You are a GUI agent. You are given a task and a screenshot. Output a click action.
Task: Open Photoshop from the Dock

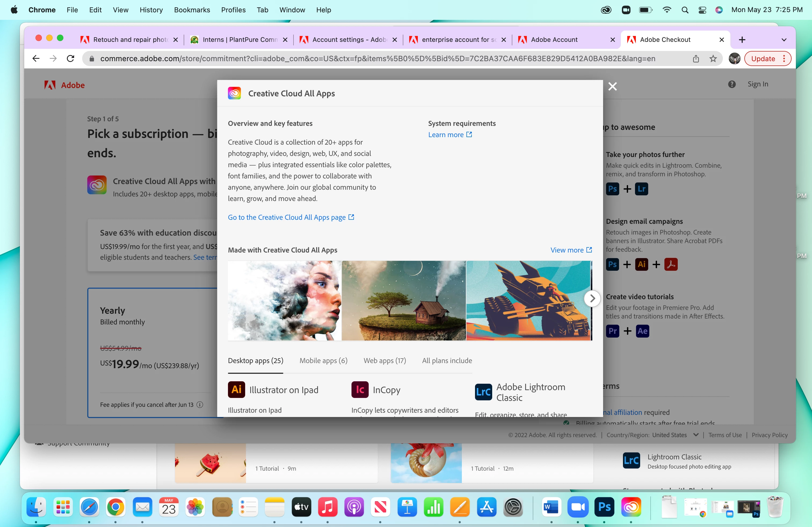[604, 507]
